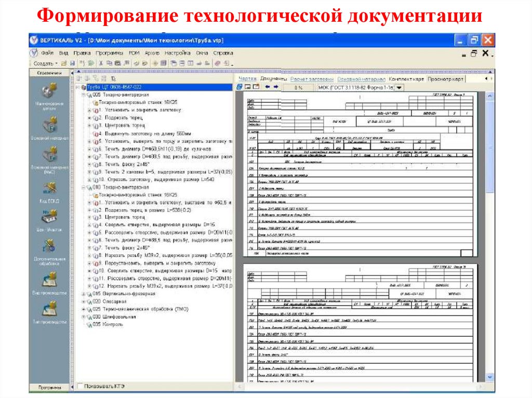Click the last icon of the tree panel toolbar
This screenshot has width=532, height=398.
[113, 79]
